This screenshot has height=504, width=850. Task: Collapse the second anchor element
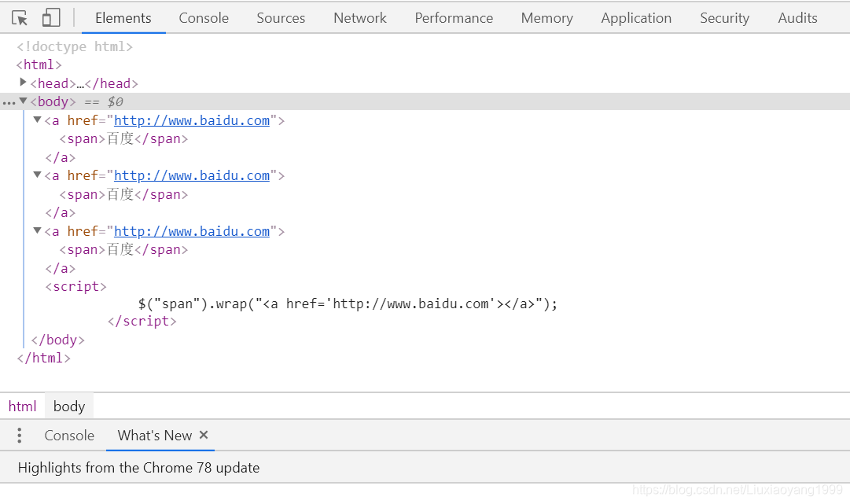(38, 175)
